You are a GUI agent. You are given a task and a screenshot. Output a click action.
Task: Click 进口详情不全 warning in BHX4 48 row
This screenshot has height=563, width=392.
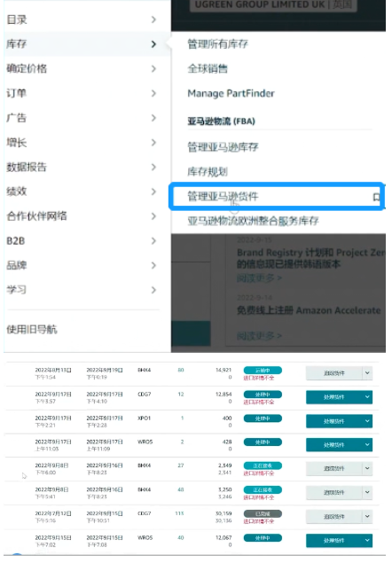pos(259,497)
